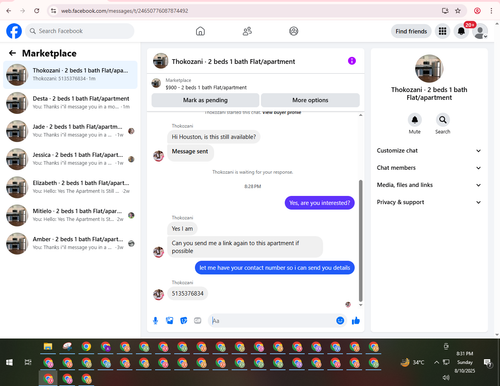500x386 pixels.
Task: Open the Menu grid icon
Action: [x=442, y=31]
